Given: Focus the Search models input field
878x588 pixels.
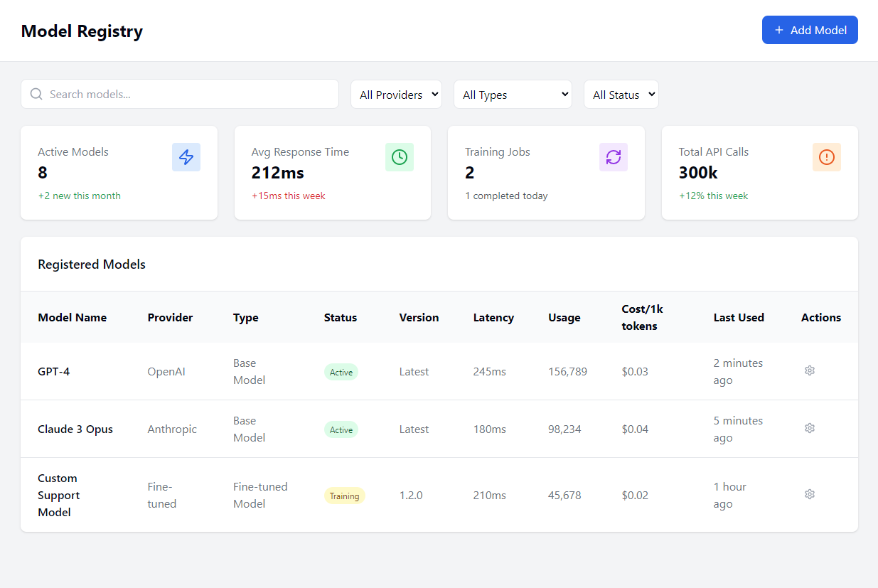Looking at the screenshot, I should (188, 94).
